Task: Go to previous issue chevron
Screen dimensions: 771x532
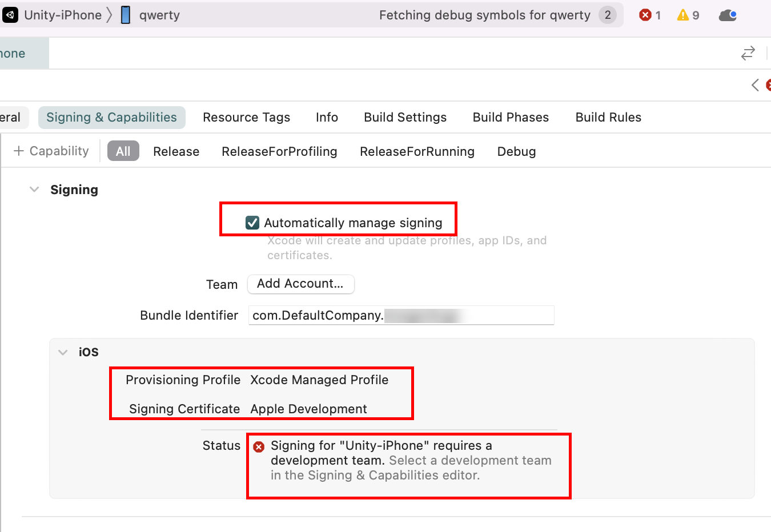Action: click(x=755, y=85)
